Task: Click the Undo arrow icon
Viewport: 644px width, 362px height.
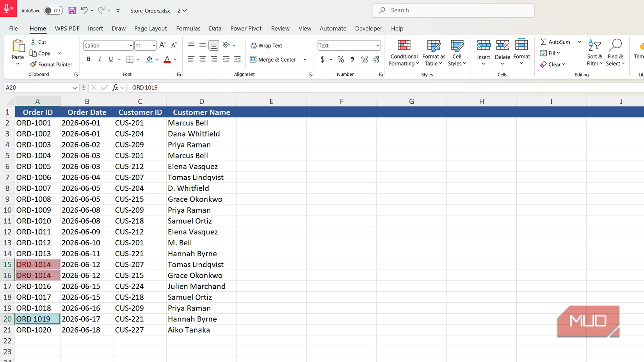Action: pos(84,11)
